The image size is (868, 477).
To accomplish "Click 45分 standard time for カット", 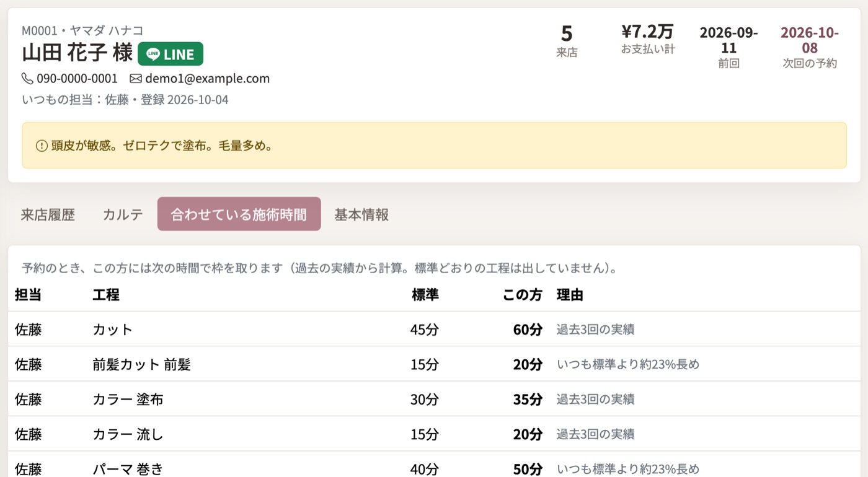I will click(425, 330).
